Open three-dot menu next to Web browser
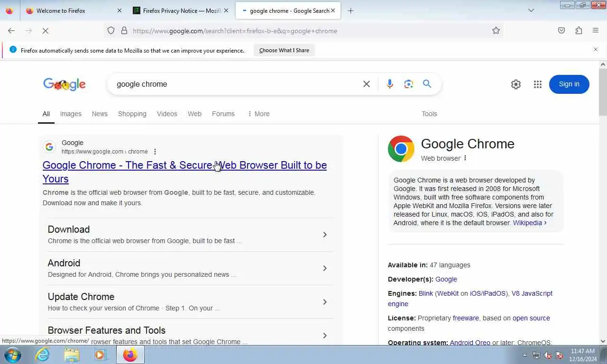607x364 pixels. (x=465, y=158)
